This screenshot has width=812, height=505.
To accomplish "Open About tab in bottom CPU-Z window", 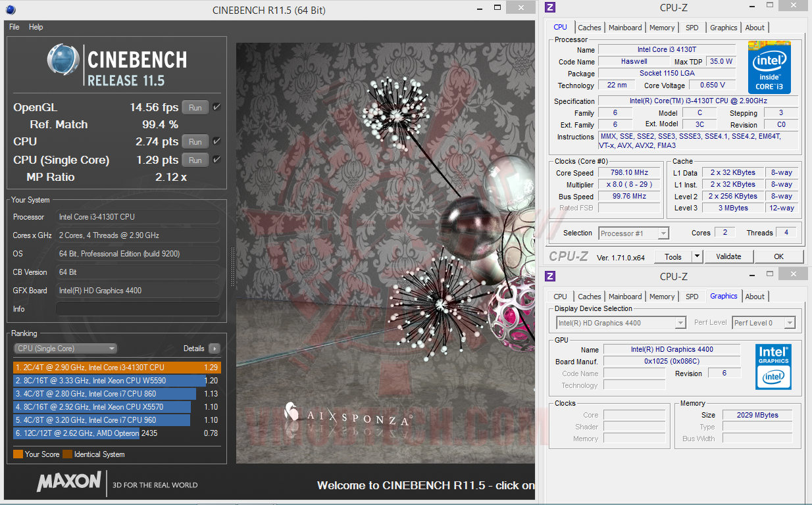I will (x=755, y=297).
